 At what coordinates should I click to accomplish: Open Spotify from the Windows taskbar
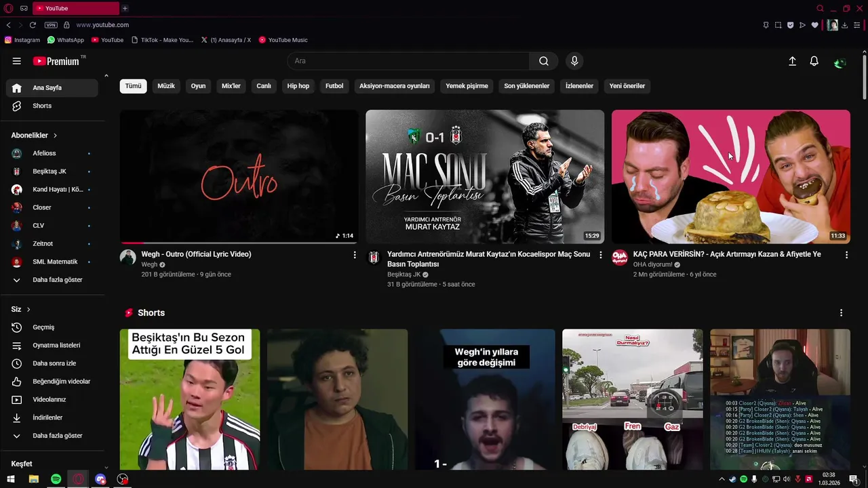(56, 479)
